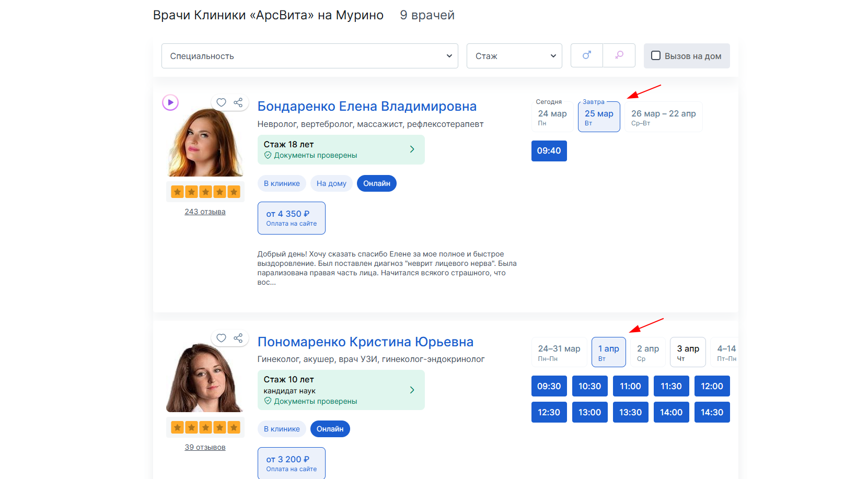Viewport: 868px width, 479px height.
Task: Book the 11:30 time slot
Action: pos(672,386)
